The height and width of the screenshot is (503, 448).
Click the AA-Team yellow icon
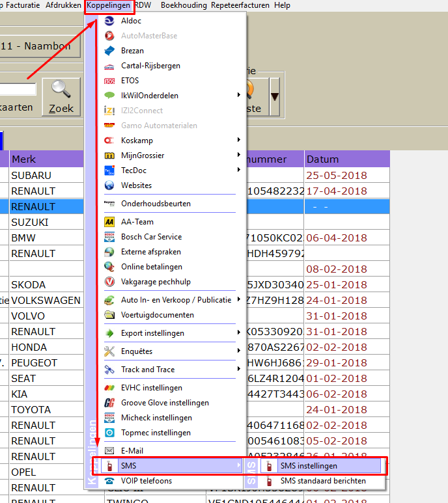click(109, 222)
